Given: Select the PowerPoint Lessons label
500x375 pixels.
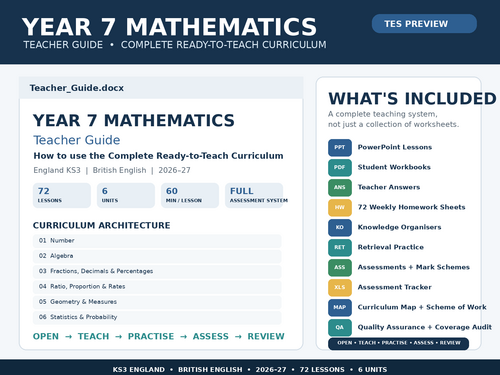Looking at the screenshot, I should (x=395, y=147).
